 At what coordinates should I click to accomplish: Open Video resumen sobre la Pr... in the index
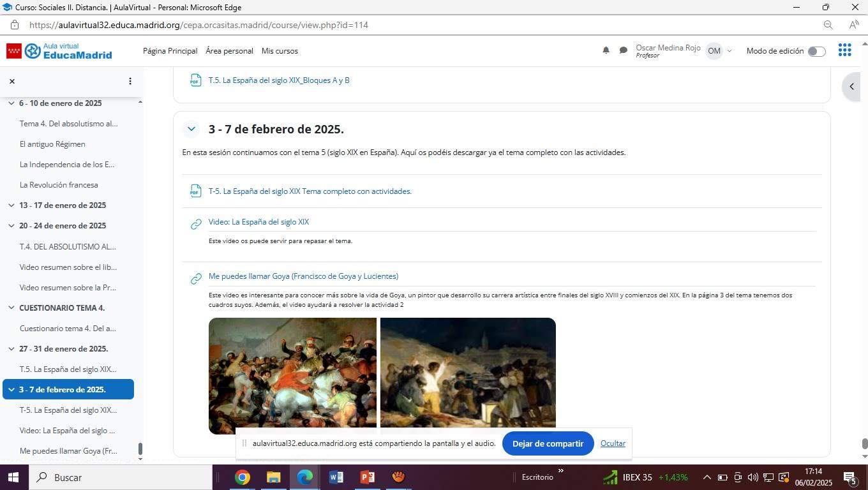pos(68,288)
